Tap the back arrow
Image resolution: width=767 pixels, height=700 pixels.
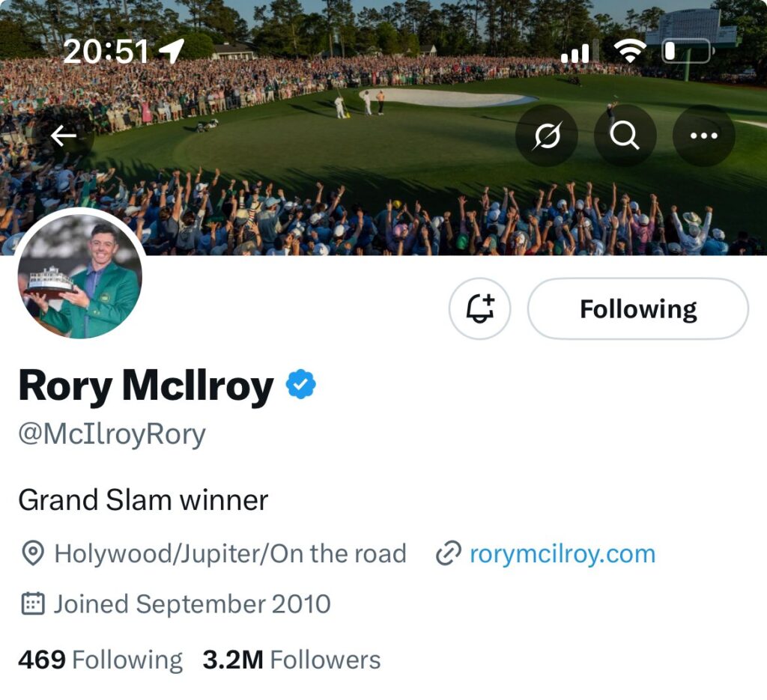tap(64, 136)
